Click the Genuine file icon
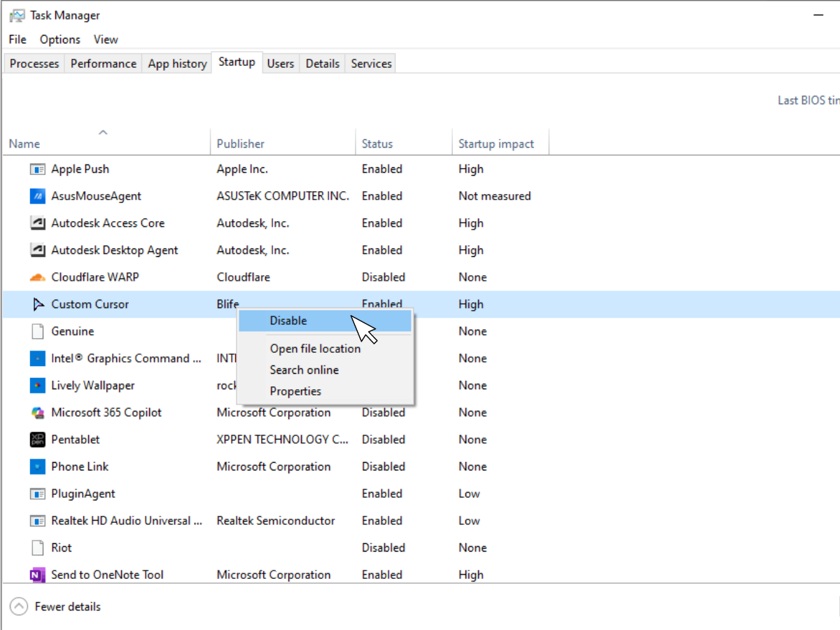 point(38,331)
